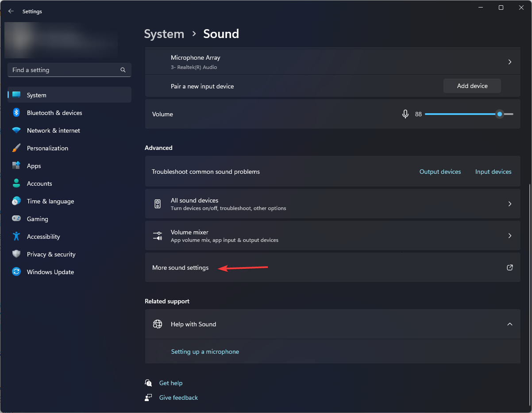532x413 pixels.
Task: Click the Windows Update sync icon
Action: (x=16, y=272)
